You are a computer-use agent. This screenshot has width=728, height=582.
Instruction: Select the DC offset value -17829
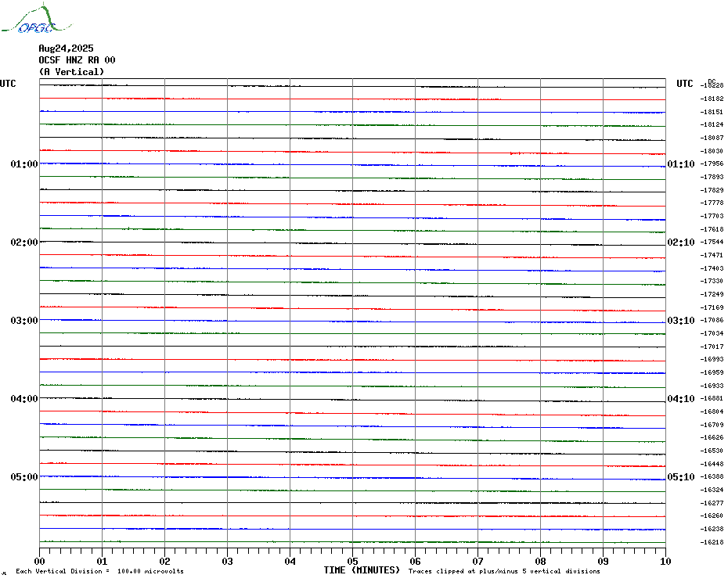(x=712, y=190)
